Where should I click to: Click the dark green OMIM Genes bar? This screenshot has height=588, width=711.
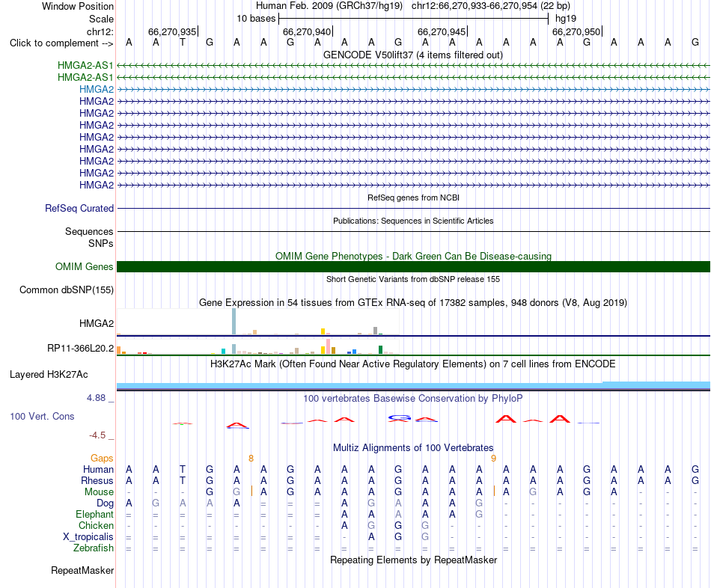coord(413,266)
